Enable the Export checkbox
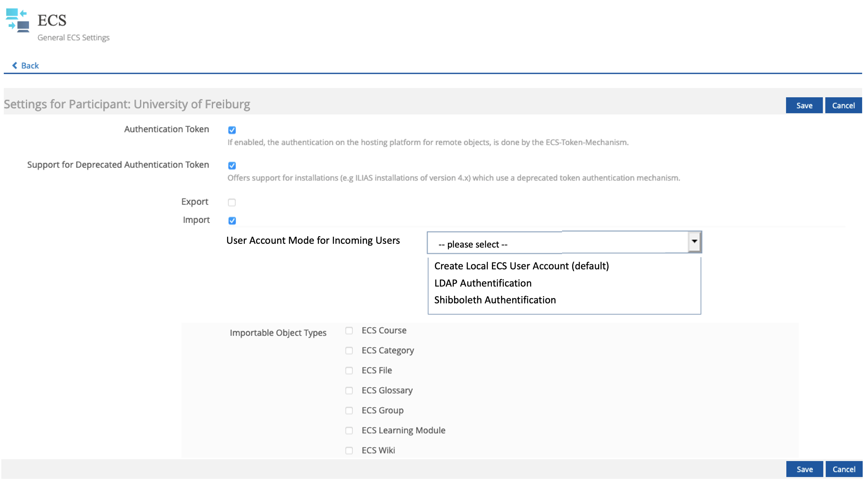This screenshot has width=868, height=485. (x=232, y=203)
